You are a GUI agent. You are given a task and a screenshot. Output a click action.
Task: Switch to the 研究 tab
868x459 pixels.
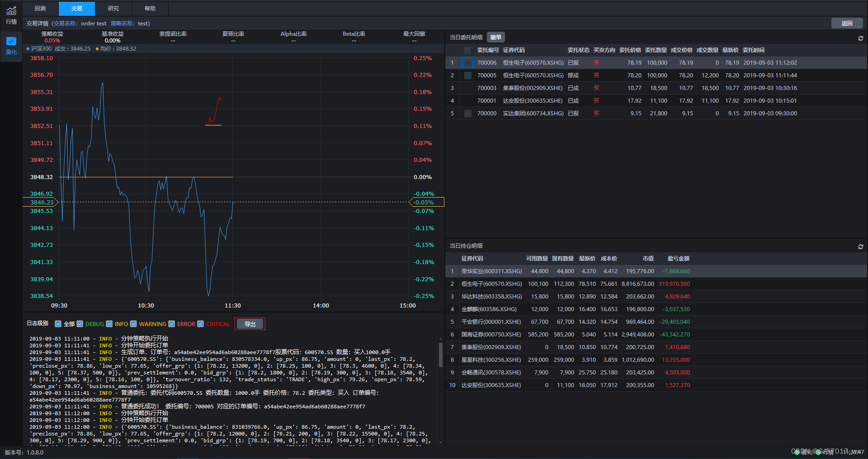[x=113, y=8]
